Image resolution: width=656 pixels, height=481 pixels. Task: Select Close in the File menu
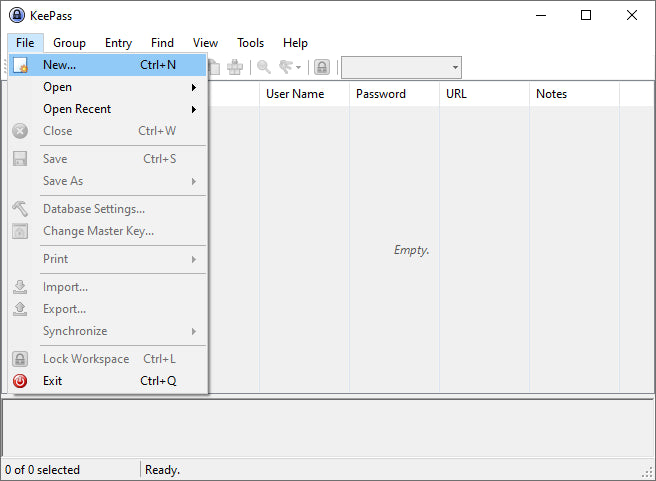click(x=108, y=131)
